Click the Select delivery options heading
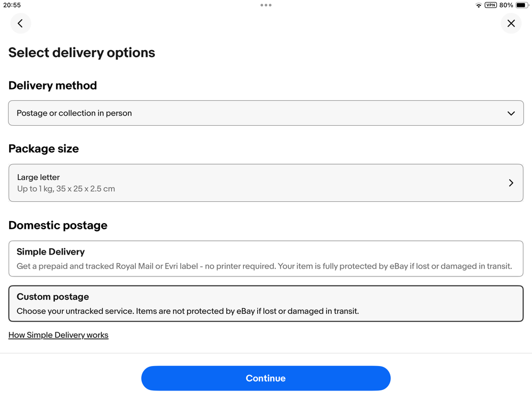 click(82, 53)
